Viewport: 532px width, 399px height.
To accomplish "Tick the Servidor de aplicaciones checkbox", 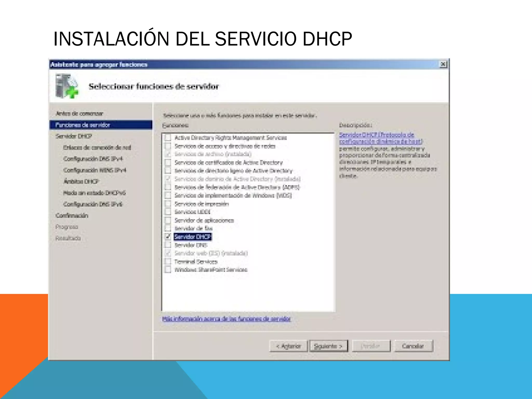I will (x=168, y=220).
